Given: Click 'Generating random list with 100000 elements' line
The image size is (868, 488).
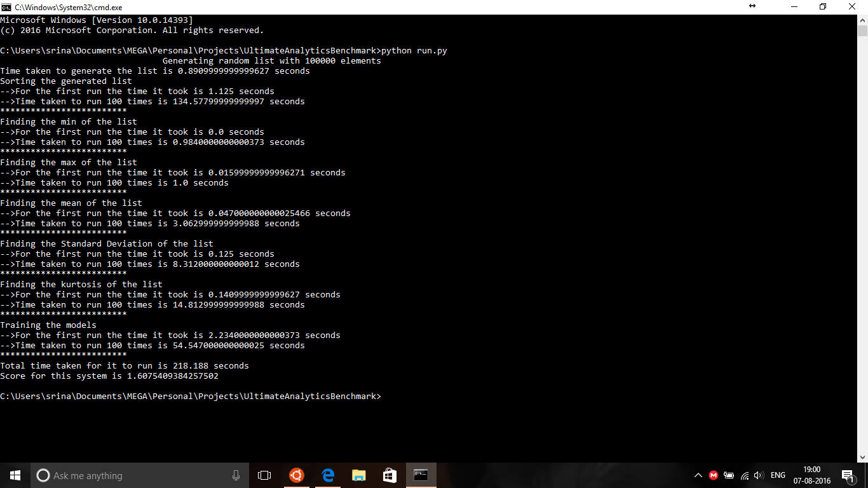Looking at the screenshot, I should tap(272, 61).
